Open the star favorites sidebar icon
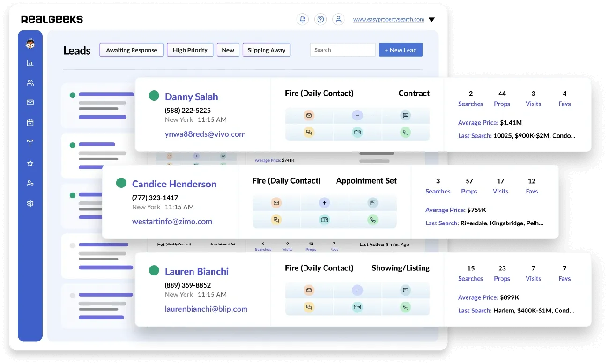The width and height of the screenshot is (609, 364). pos(30,163)
